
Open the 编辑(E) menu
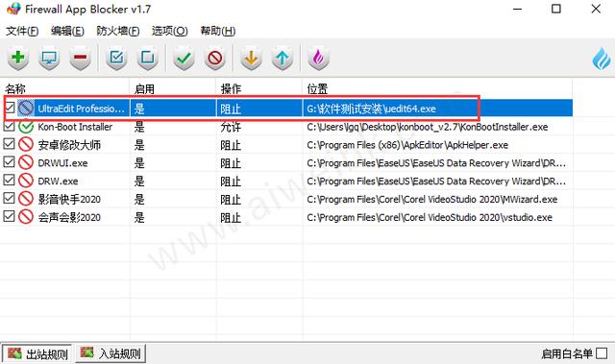click(x=67, y=31)
